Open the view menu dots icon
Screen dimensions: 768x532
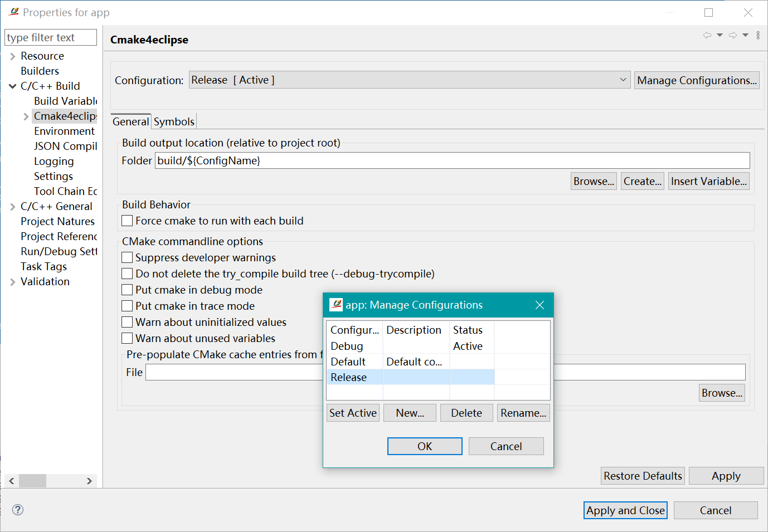point(758,35)
